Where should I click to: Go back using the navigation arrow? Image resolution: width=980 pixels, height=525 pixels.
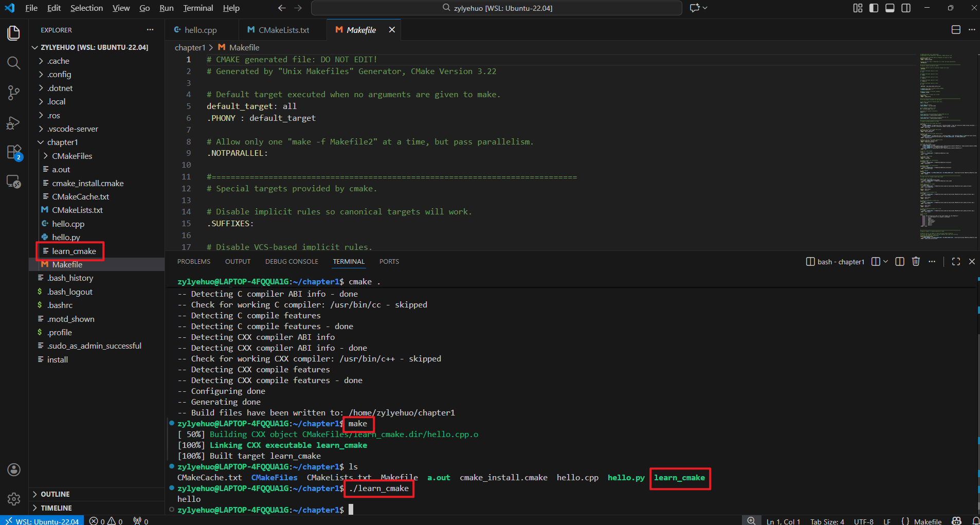[x=282, y=8]
